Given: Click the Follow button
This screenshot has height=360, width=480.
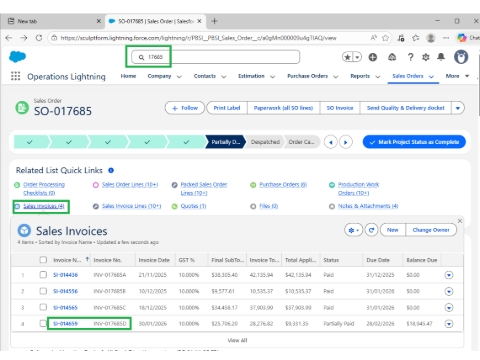Looking at the screenshot, I should (x=185, y=108).
